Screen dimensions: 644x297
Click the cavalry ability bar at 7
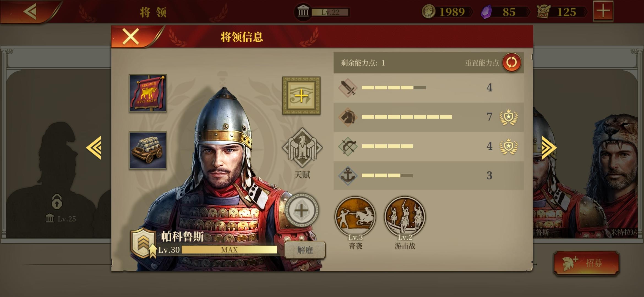[x=407, y=117]
